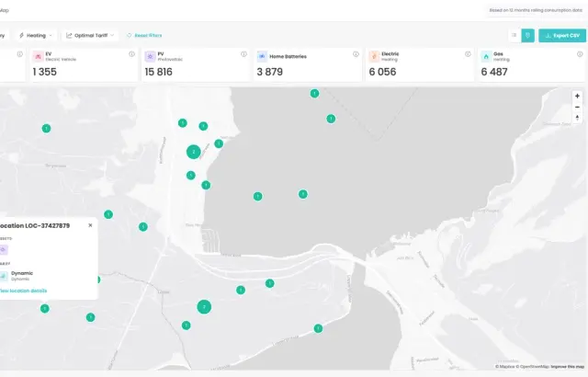The height and width of the screenshot is (377, 588).
Task: Click the purple PV sun icon
Action: point(150,56)
